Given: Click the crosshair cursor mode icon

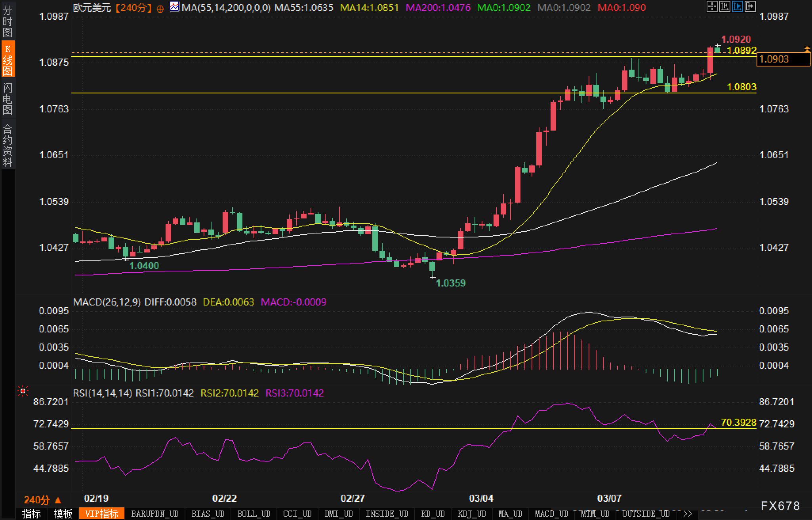Looking at the screenshot, I should point(712,6).
